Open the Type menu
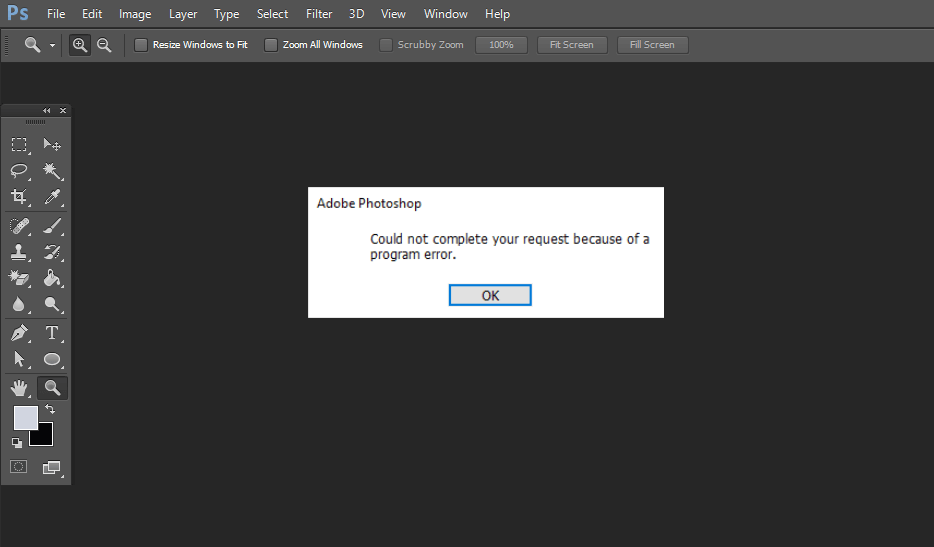The height and width of the screenshot is (547, 934). (x=226, y=14)
